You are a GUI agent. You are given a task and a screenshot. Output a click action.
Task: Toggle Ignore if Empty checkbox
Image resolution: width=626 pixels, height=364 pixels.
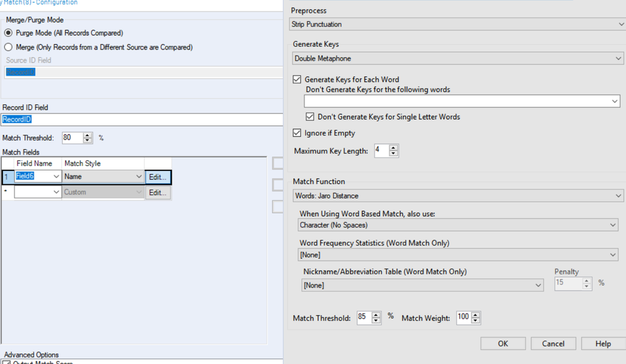[x=296, y=133]
